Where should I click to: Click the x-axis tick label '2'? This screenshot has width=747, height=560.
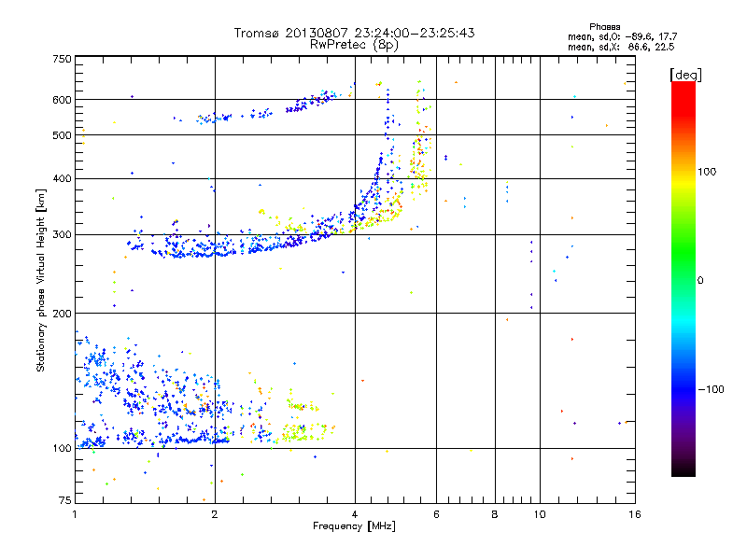[x=215, y=514]
